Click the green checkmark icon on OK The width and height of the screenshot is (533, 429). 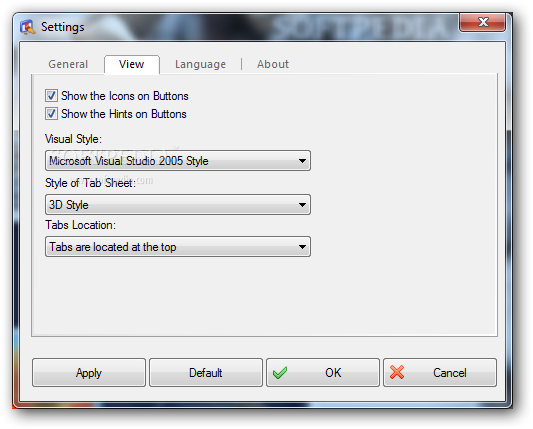coord(280,373)
